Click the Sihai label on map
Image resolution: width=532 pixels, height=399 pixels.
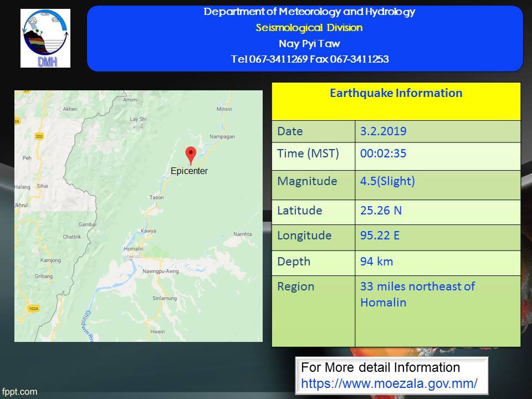tap(43, 186)
